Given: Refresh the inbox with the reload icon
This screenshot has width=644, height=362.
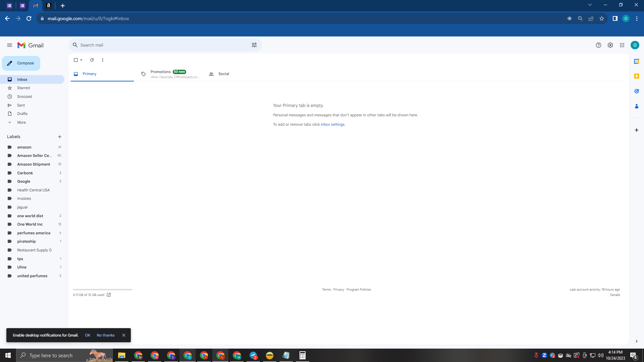Looking at the screenshot, I should pyautogui.click(x=92, y=60).
